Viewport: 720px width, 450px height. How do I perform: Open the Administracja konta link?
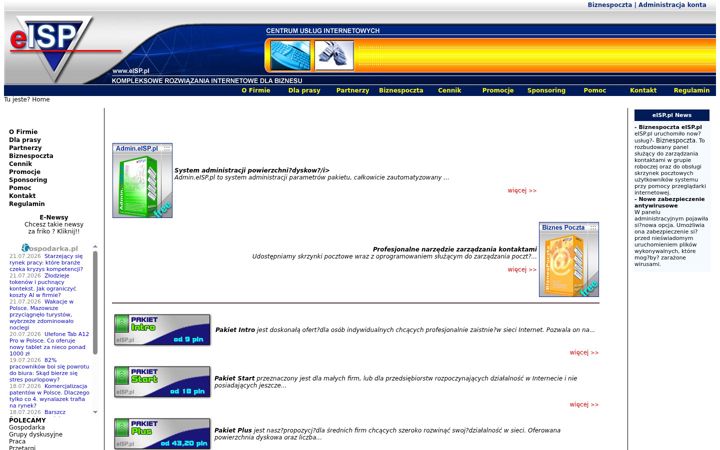pyautogui.click(x=672, y=5)
